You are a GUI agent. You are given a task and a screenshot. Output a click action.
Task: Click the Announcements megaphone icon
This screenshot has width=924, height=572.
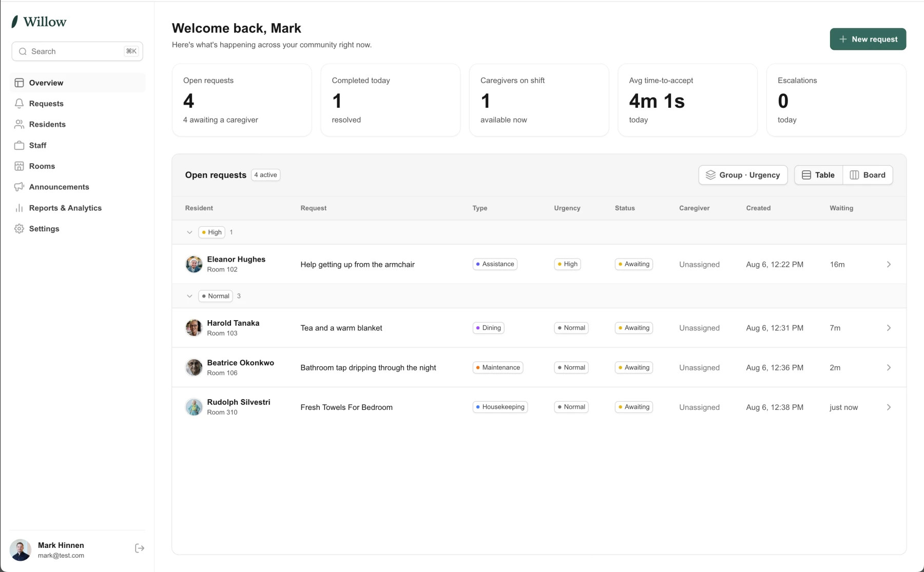[x=20, y=187]
